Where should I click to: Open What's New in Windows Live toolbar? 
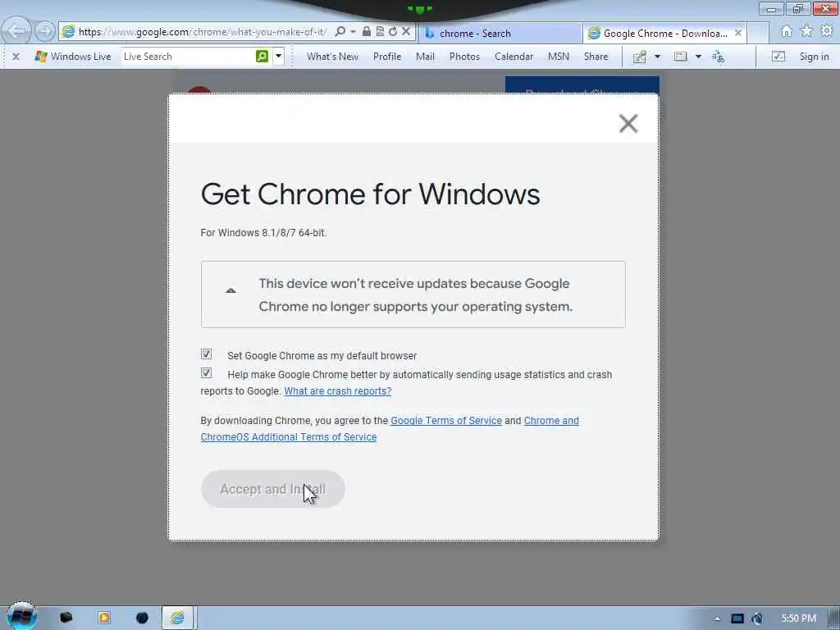tap(333, 57)
